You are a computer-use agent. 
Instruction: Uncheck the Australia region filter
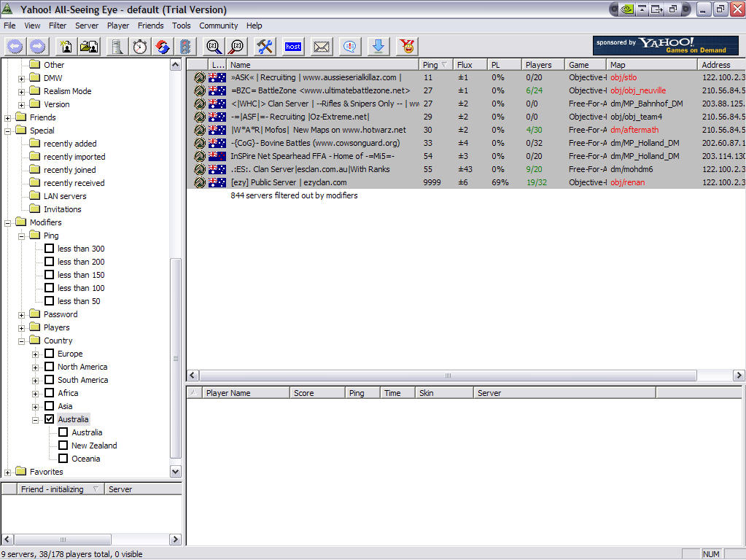pyautogui.click(x=49, y=419)
